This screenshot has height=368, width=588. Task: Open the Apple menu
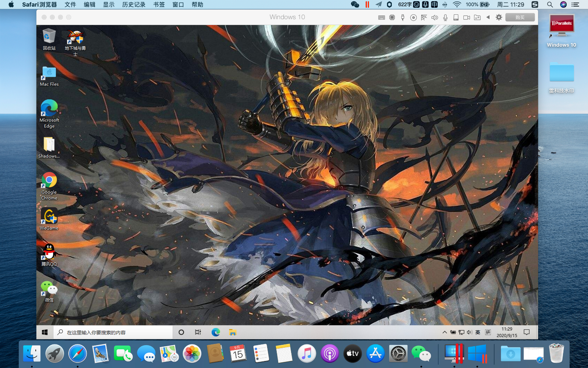coord(11,4)
